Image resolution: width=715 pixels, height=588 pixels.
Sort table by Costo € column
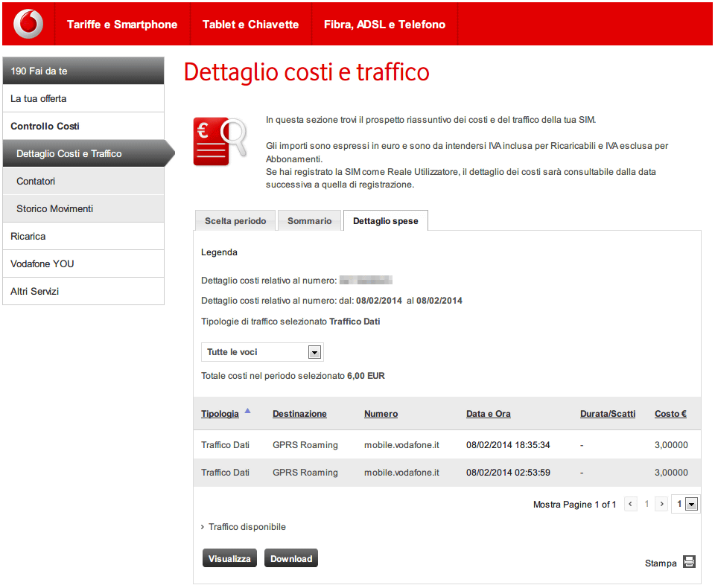tap(671, 414)
